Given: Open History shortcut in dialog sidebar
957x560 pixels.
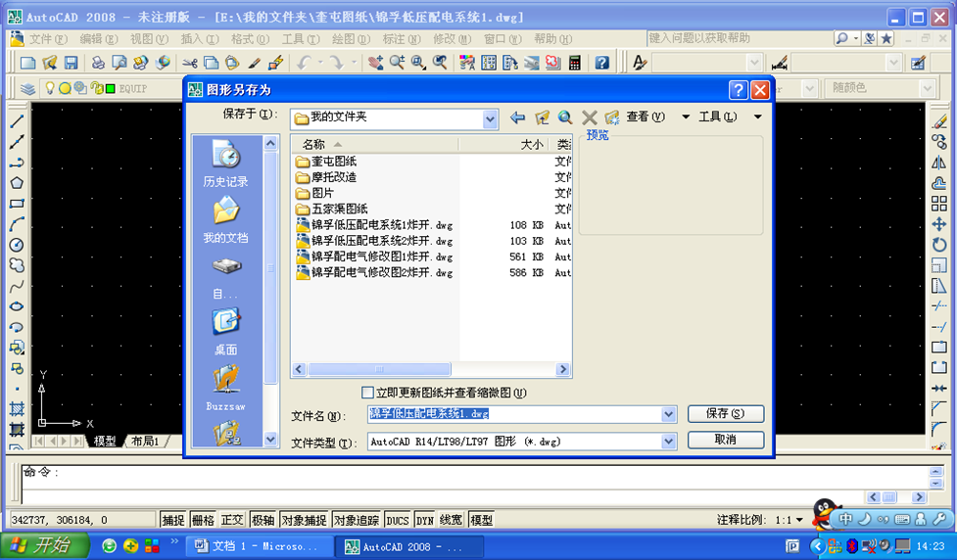Looking at the screenshot, I should click(x=226, y=163).
